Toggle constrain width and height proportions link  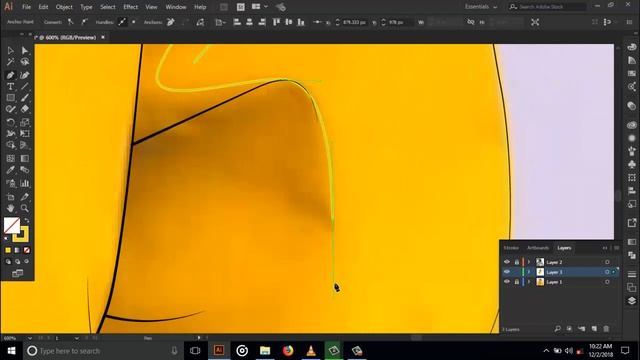(x=471, y=22)
